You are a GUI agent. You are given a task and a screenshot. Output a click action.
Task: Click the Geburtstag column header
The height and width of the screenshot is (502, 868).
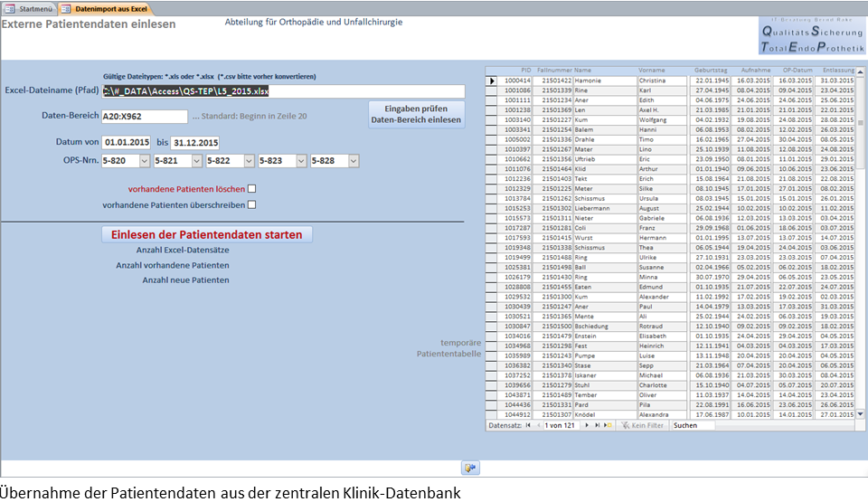(711, 71)
